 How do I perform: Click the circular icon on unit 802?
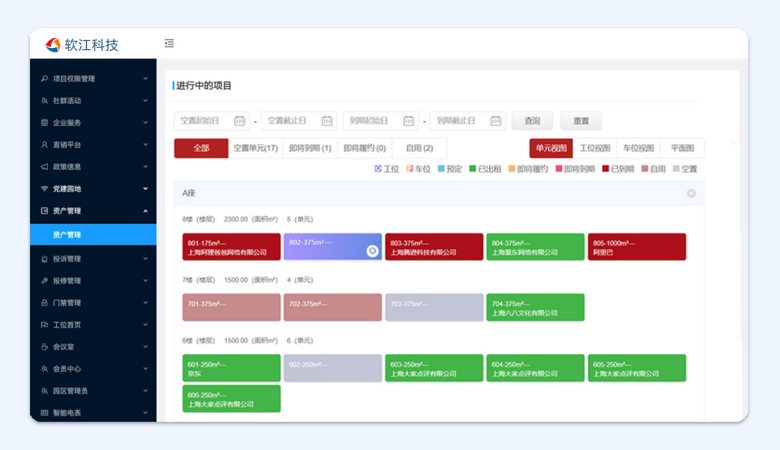372,251
